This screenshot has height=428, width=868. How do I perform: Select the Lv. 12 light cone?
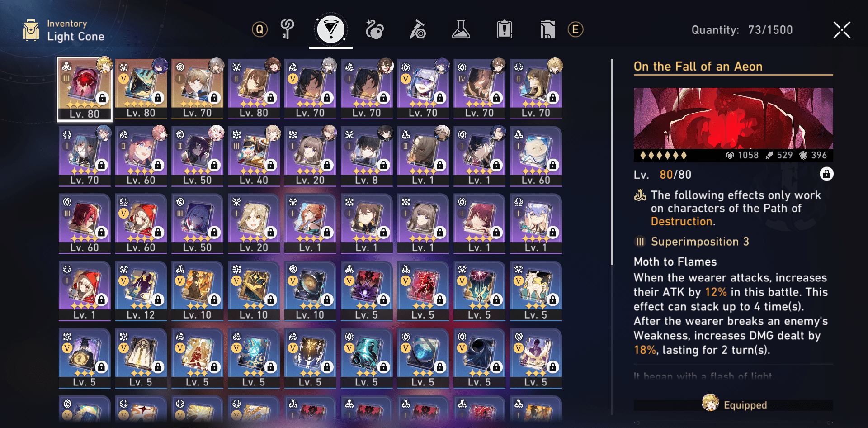(141, 291)
